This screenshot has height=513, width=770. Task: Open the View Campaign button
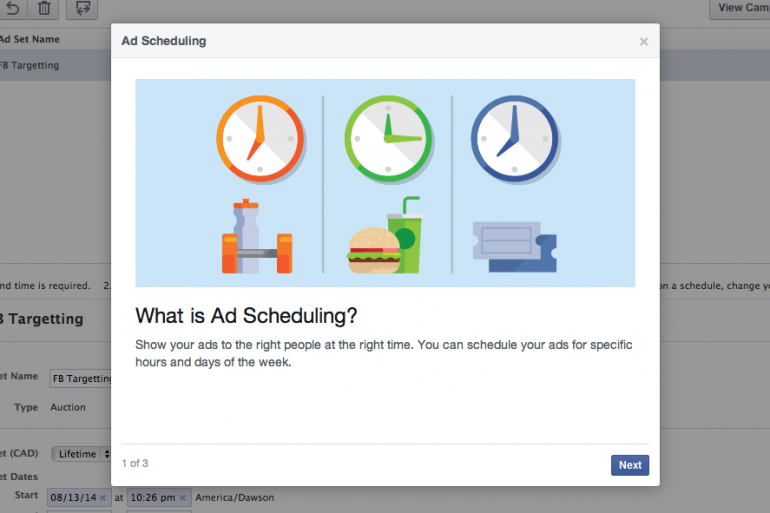pos(740,8)
